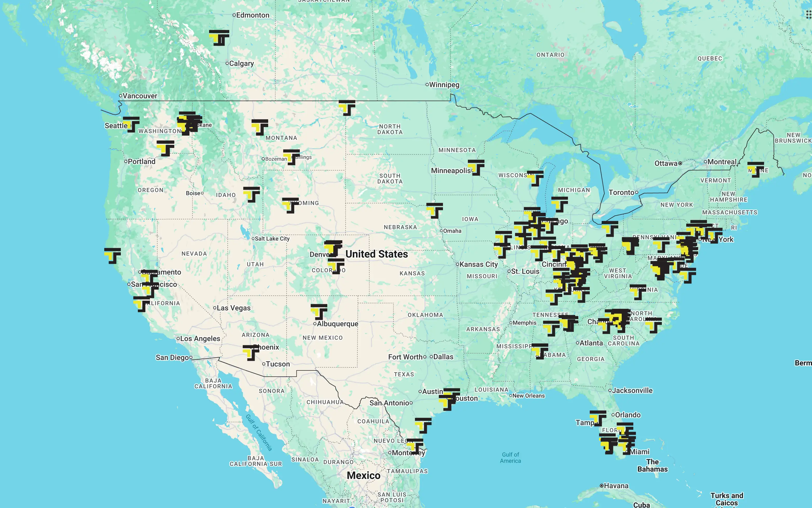812x508 pixels.
Task: Click the Toronto city label
Action: pos(621,193)
